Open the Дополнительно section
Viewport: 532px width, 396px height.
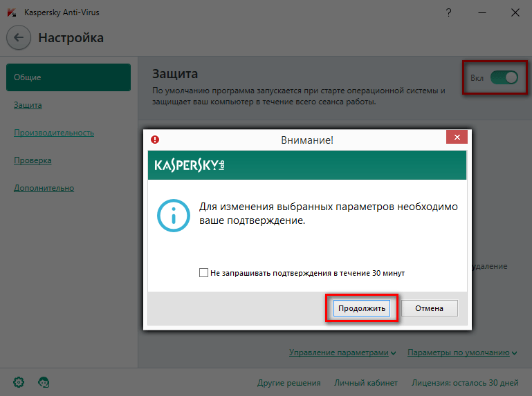[x=44, y=188]
